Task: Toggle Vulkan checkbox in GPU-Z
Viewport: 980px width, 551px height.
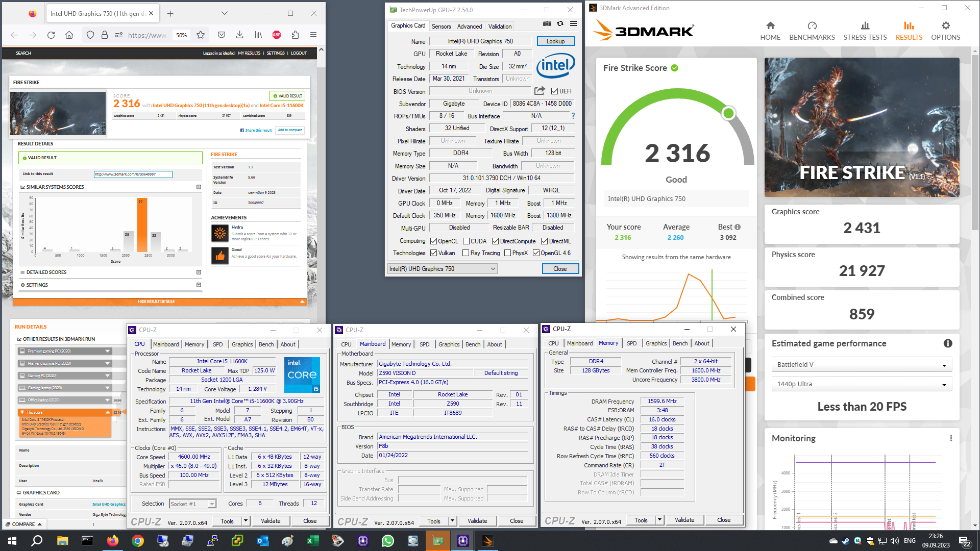Action: point(433,253)
